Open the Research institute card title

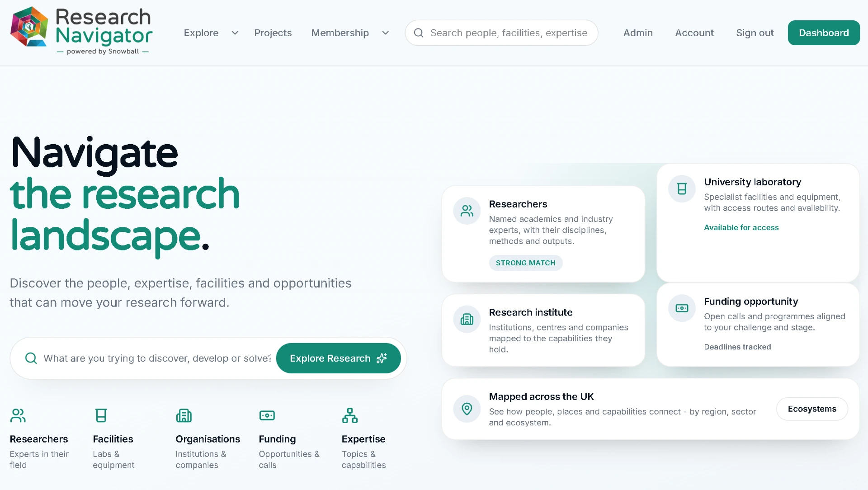point(531,312)
